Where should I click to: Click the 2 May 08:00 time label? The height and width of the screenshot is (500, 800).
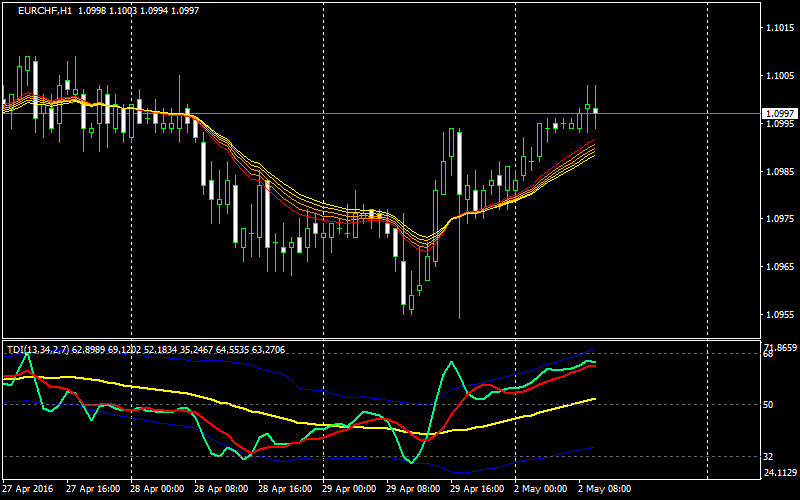(603, 489)
